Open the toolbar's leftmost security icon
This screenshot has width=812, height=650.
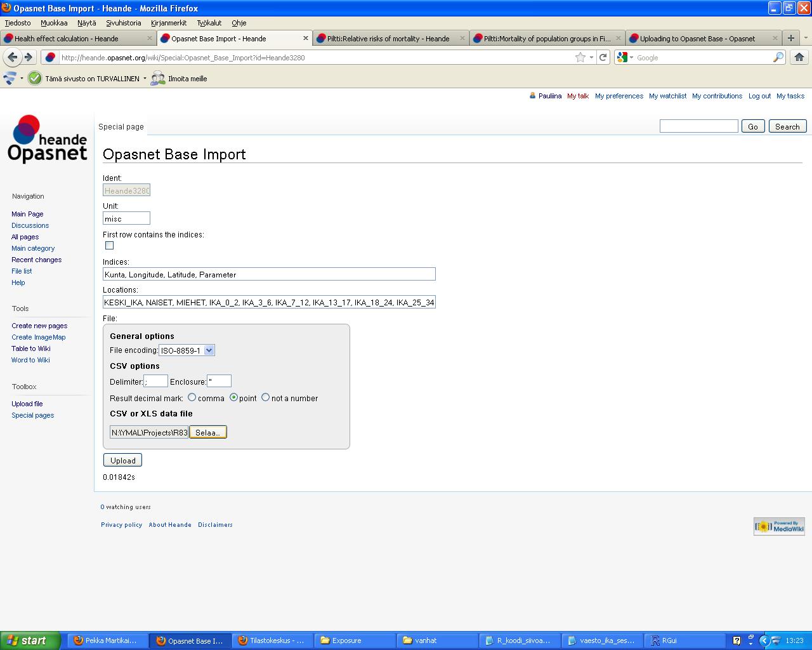10,79
